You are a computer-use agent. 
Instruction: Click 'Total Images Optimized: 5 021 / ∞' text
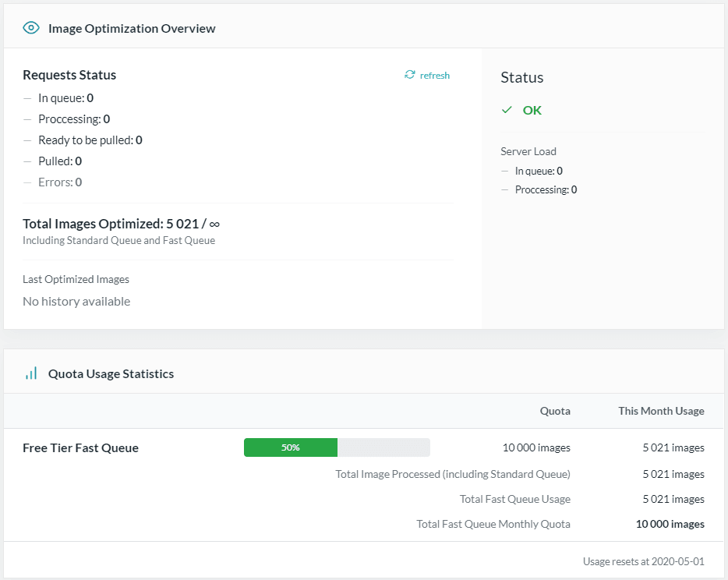(121, 224)
